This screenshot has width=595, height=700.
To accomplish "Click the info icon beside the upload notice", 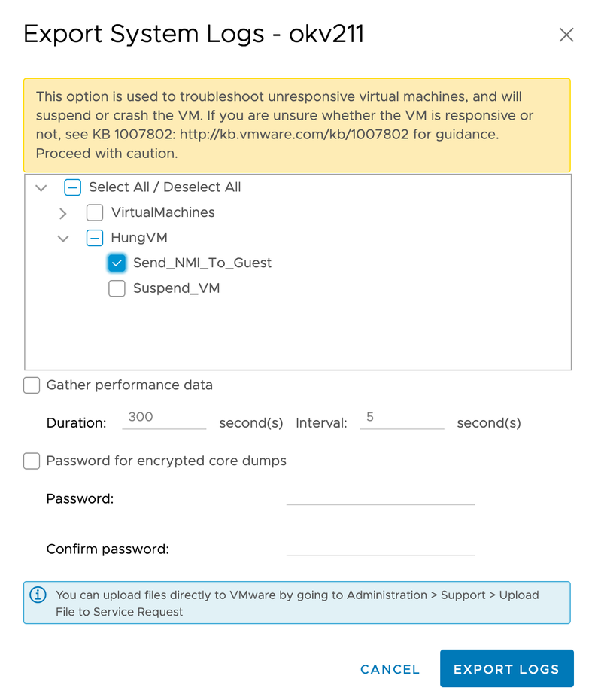I will coord(38,595).
